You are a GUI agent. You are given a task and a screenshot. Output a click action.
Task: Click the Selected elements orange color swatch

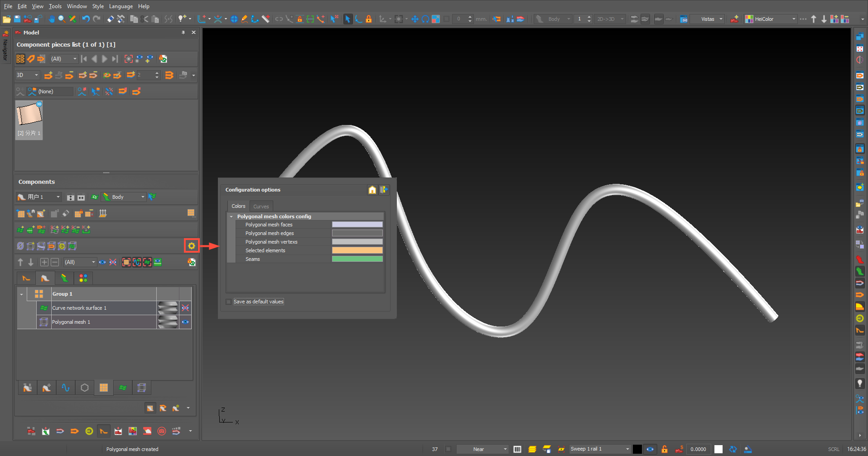click(357, 250)
